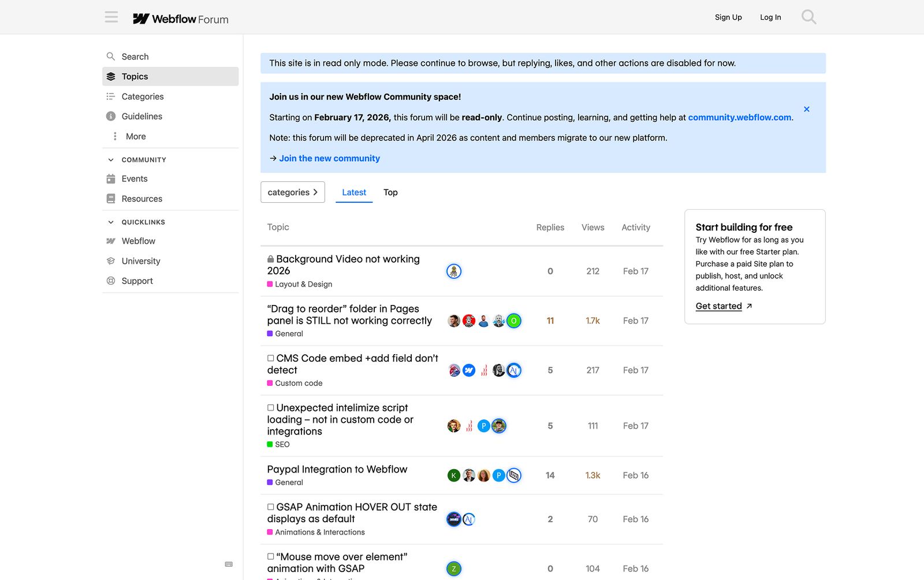Click lock icon on Background Video topic
This screenshot has width=924, height=580.
[270, 259]
